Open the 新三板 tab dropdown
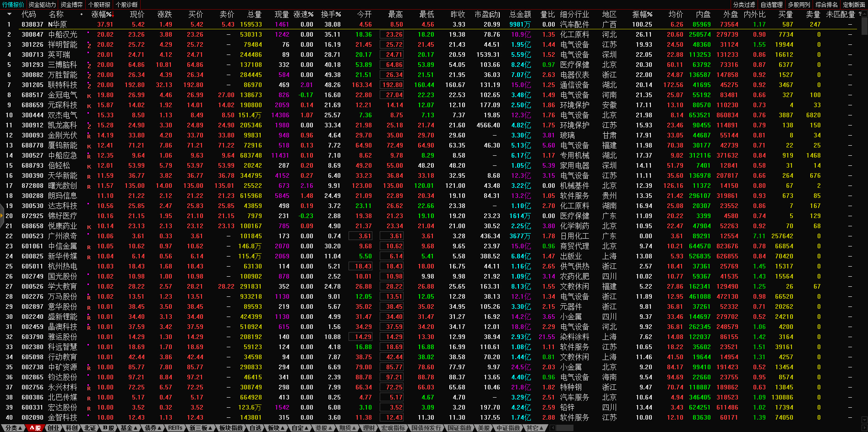The image size is (868, 432). click(201, 428)
